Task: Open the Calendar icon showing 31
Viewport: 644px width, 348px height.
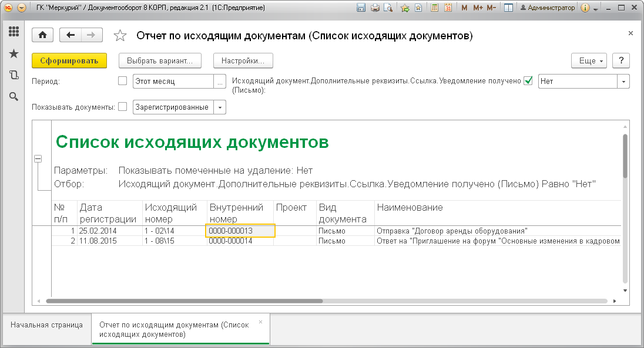Action: pyautogui.click(x=448, y=8)
